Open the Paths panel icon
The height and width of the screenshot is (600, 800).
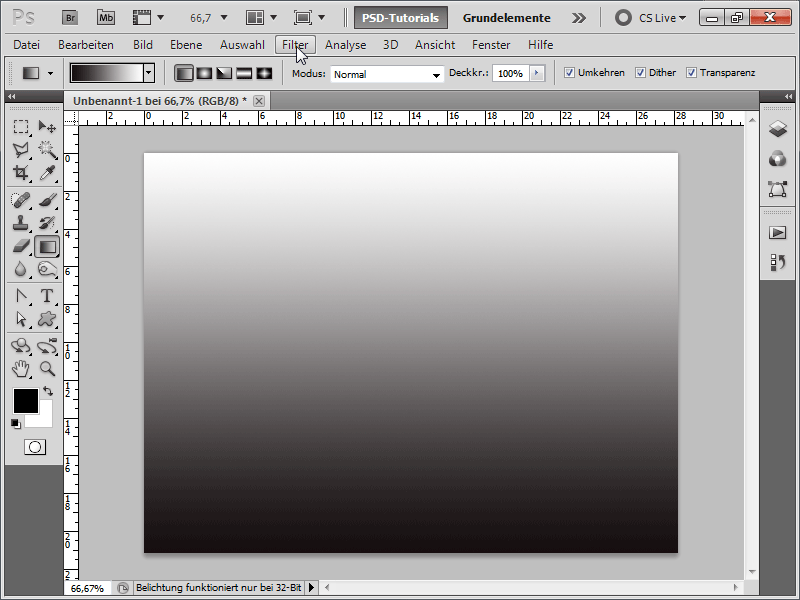(x=778, y=189)
